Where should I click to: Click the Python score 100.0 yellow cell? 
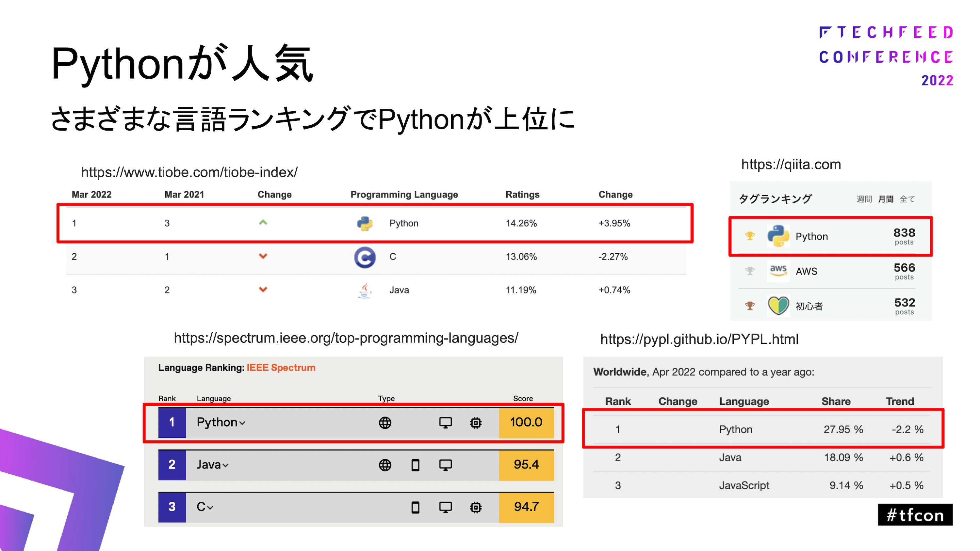coord(527,423)
